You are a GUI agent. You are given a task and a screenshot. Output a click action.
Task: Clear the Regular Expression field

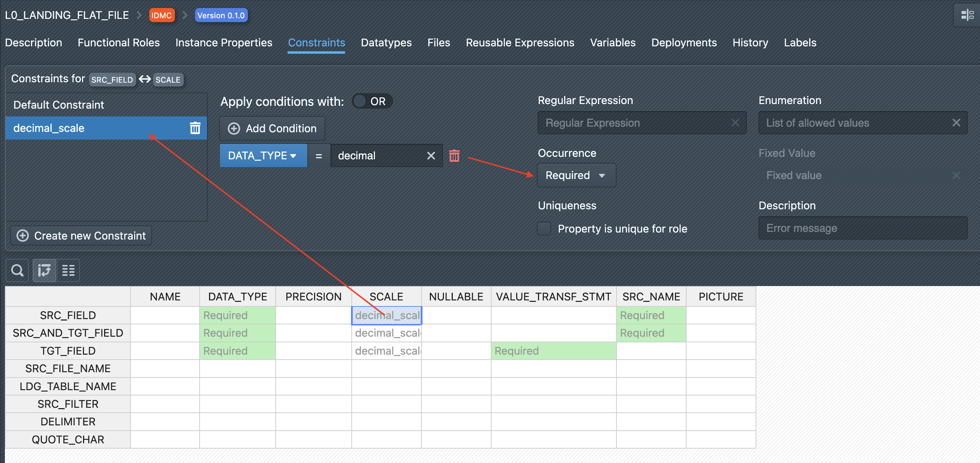coord(735,123)
